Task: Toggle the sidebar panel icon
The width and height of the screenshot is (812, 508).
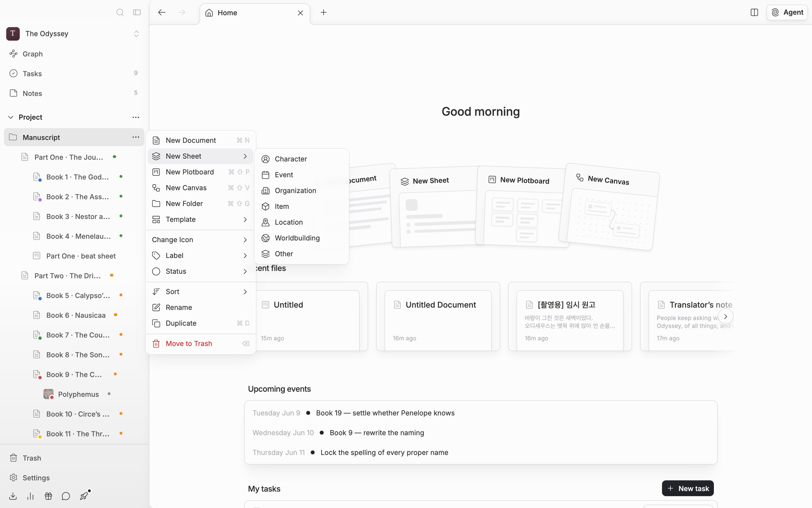Action: [x=137, y=12]
